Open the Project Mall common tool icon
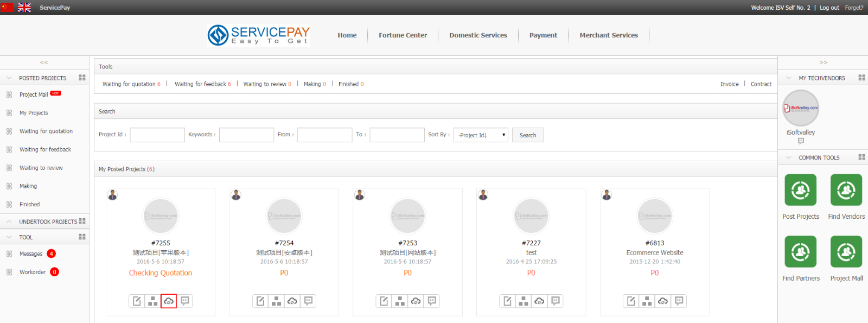This screenshot has width=868, height=323. tap(846, 252)
